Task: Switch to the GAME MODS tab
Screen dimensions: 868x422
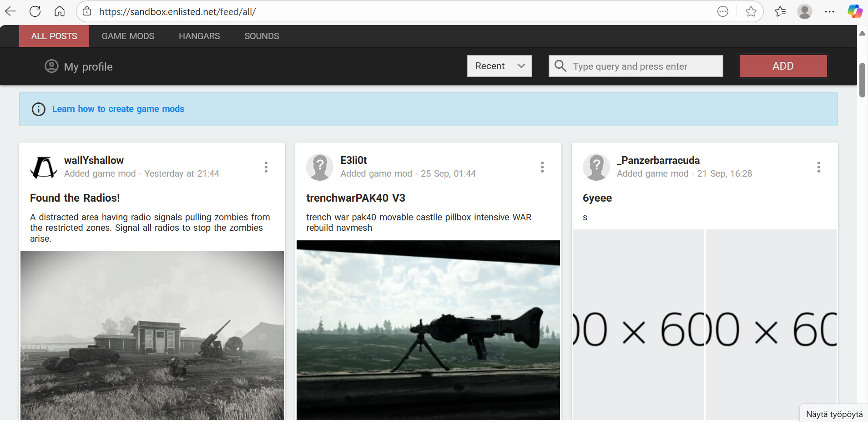Action: [x=128, y=36]
